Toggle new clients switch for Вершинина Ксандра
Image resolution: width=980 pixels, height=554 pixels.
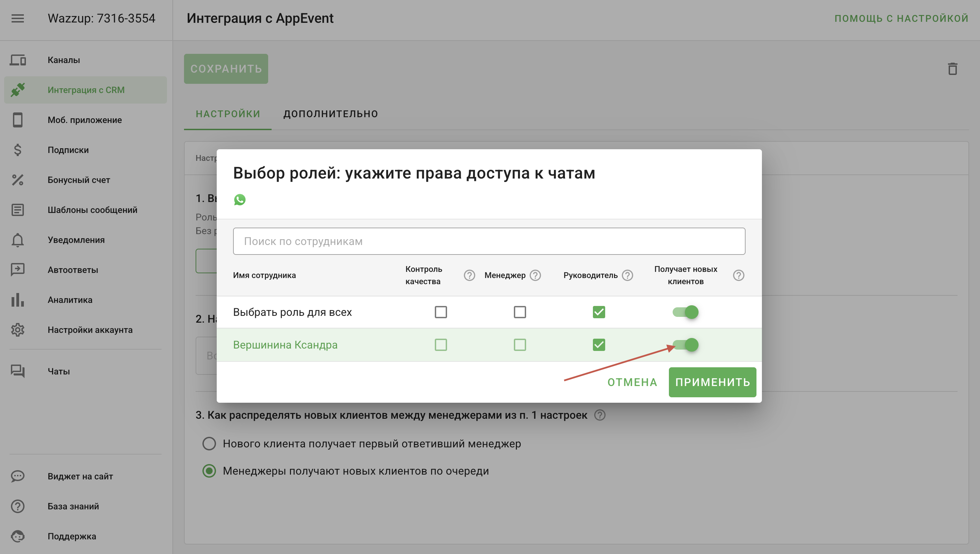click(686, 345)
